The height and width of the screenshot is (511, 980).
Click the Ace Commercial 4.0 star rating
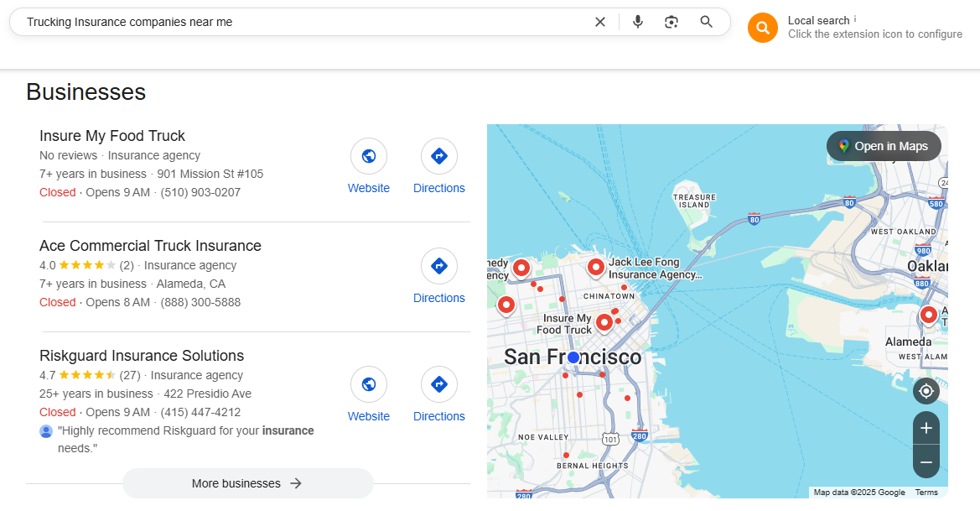87,265
